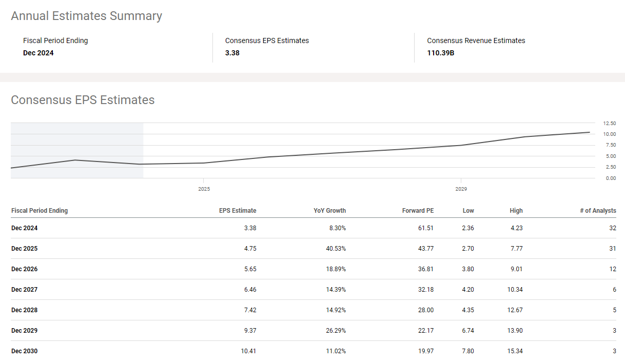Sort by the EPS Estimate column header

coord(238,211)
